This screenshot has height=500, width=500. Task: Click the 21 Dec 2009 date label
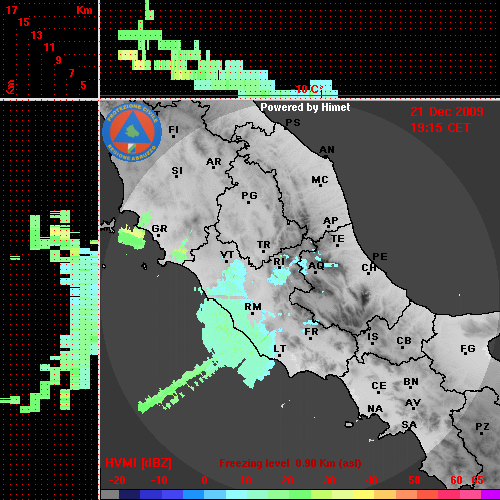coord(447,112)
